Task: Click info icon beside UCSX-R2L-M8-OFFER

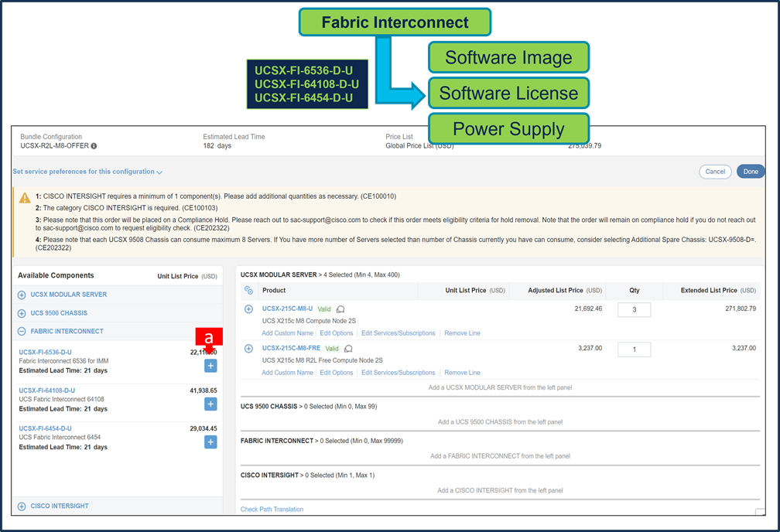Action: [94, 145]
